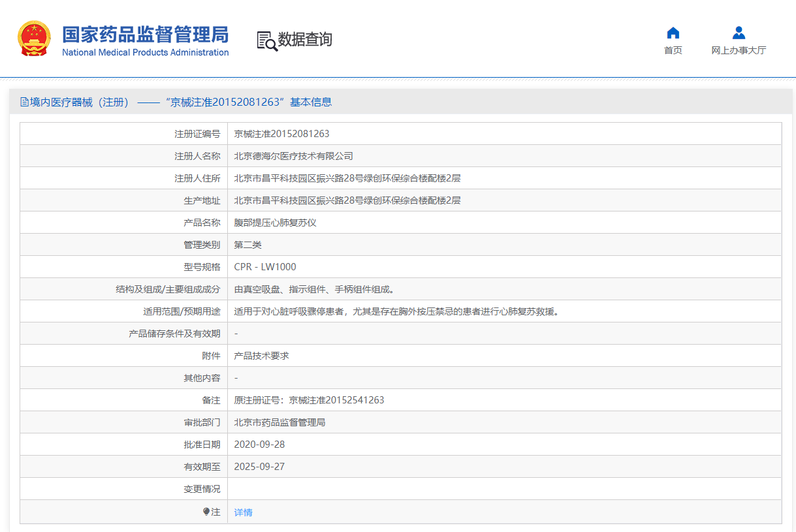Viewport: 796px width, 532px height.
Task: Click the national emblem logo
Action: [x=34, y=39]
